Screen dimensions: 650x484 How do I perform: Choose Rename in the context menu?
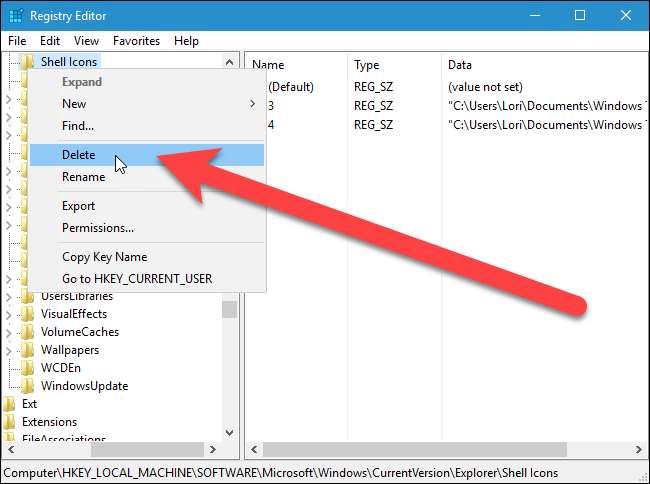tap(147, 177)
